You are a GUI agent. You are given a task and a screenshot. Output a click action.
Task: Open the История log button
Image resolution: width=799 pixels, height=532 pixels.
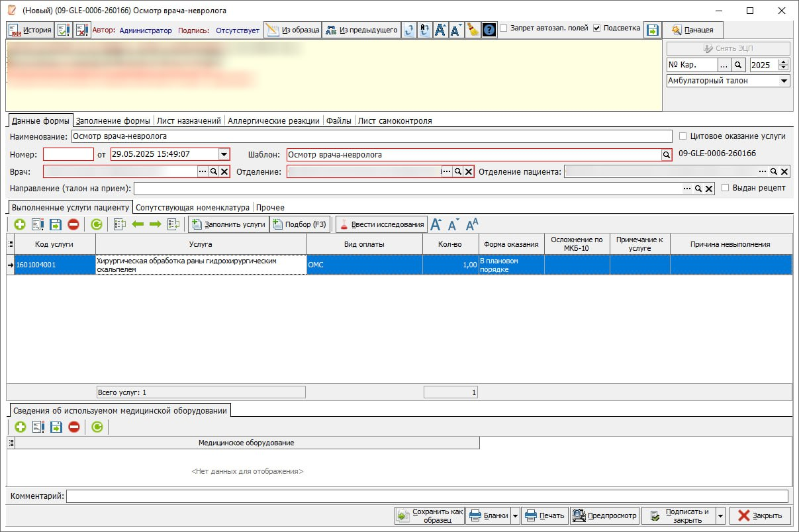point(30,30)
